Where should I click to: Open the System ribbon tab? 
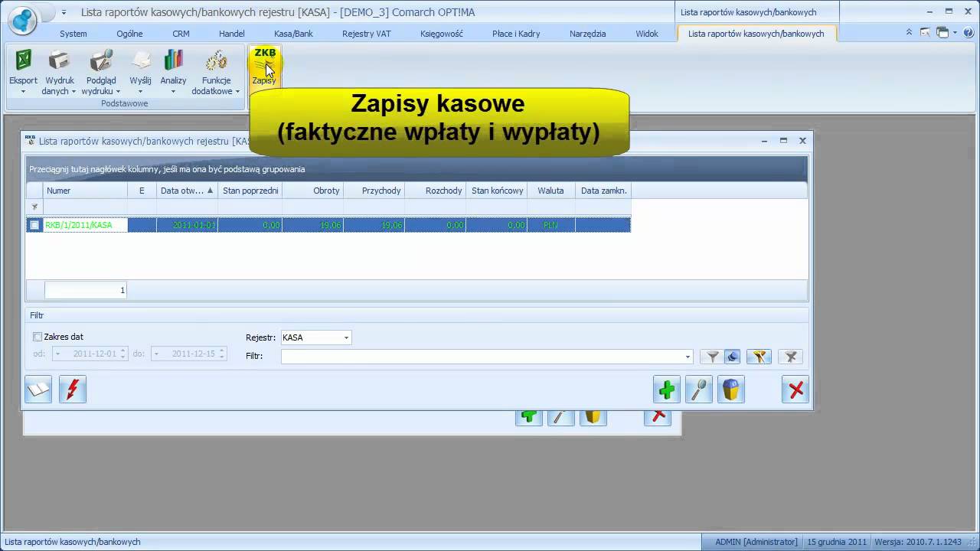(73, 34)
